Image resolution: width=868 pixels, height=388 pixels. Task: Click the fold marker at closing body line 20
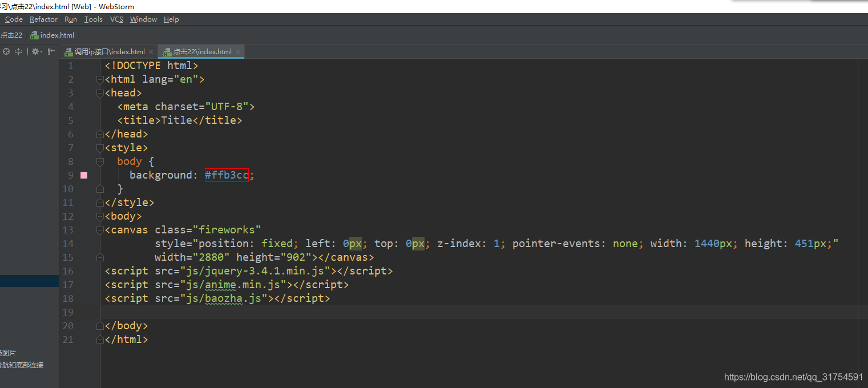(100, 326)
